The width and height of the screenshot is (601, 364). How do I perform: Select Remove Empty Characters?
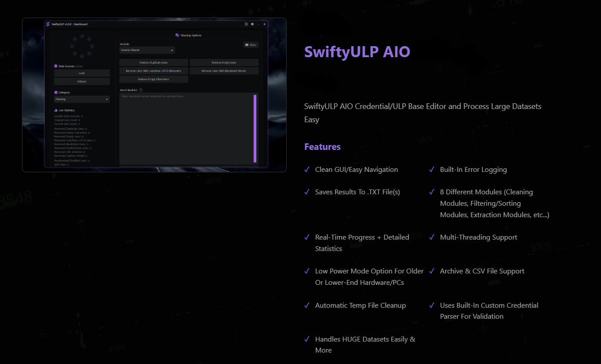pyautogui.click(x=154, y=79)
